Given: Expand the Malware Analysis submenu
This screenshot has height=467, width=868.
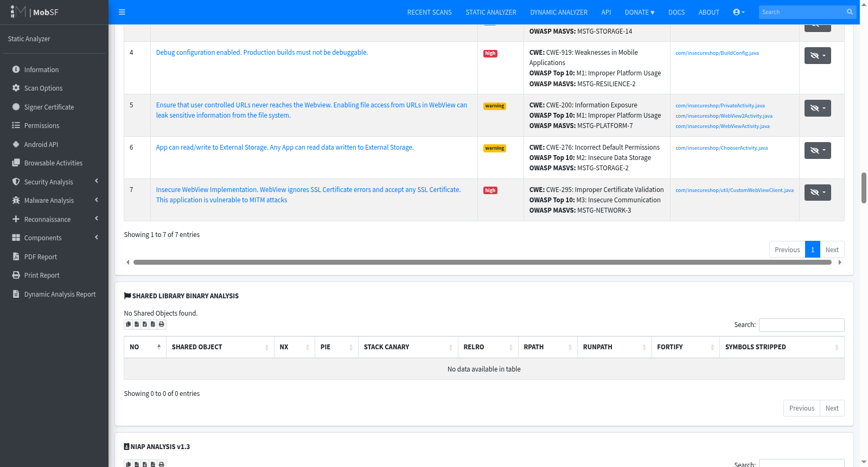Looking at the screenshot, I should click(54, 200).
